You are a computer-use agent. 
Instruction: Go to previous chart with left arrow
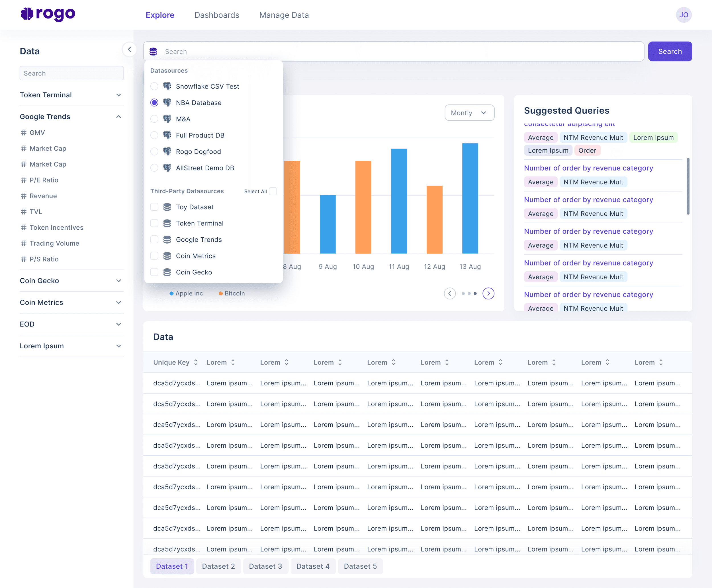tap(449, 293)
